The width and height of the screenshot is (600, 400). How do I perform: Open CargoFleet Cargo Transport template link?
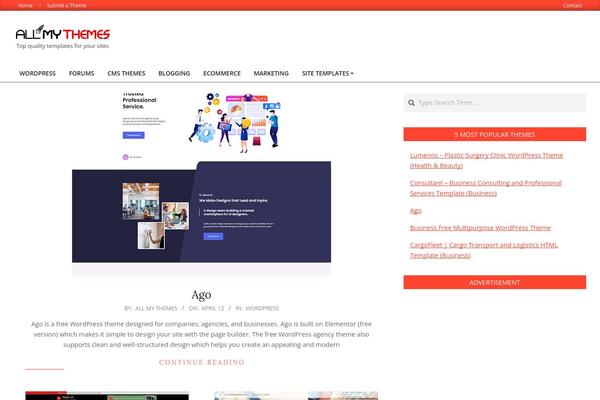(484, 250)
